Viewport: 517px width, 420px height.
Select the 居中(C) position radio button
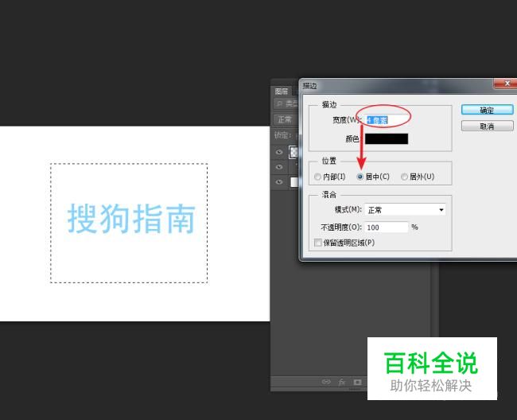(x=360, y=177)
